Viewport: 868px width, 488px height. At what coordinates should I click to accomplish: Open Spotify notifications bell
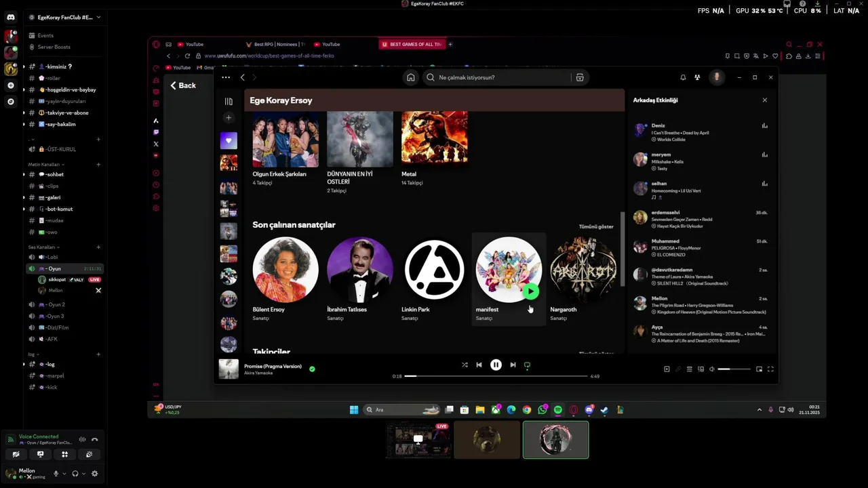pos(683,77)
